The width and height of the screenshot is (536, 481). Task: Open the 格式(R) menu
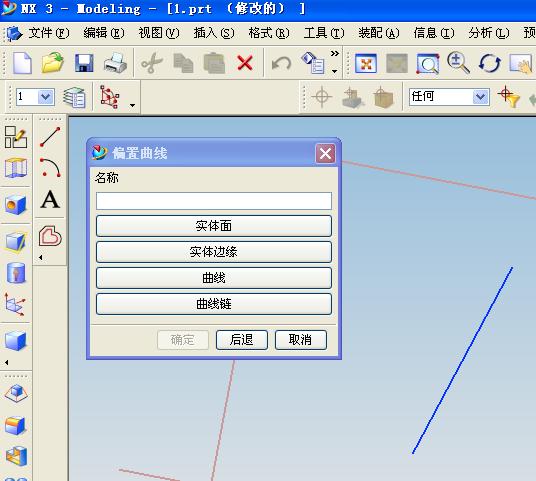[x=269, y=33]
